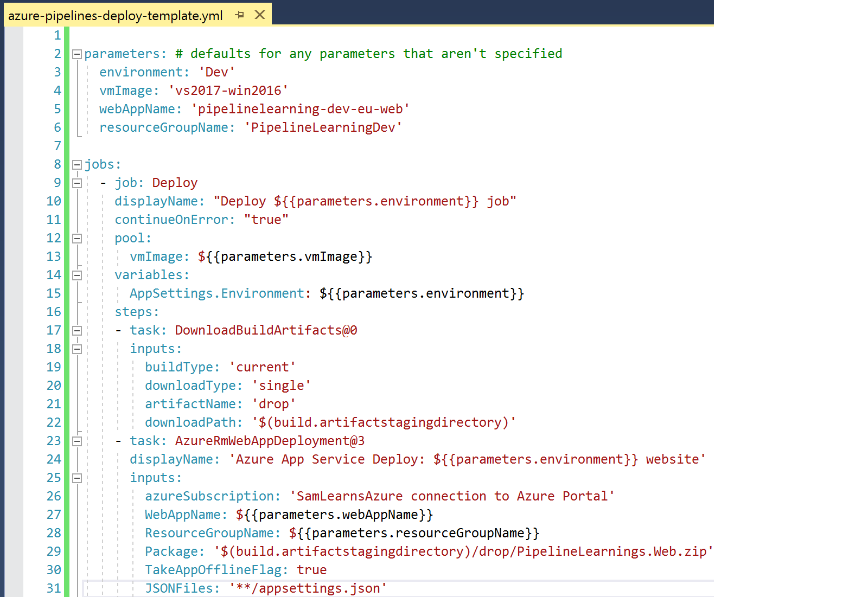
Task: Collapse the jobs section on line 8
Action: (77, 165)
